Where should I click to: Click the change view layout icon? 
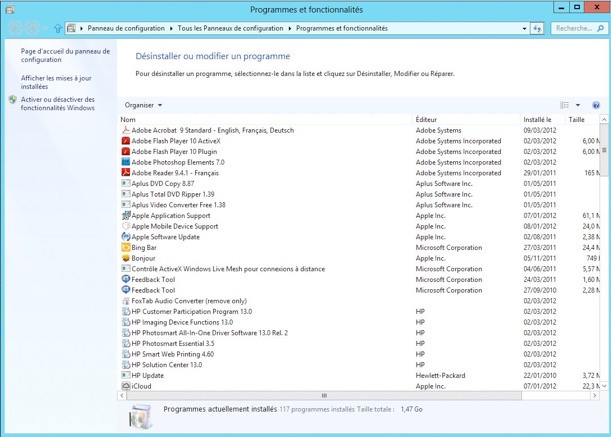(x=564, y=105)
